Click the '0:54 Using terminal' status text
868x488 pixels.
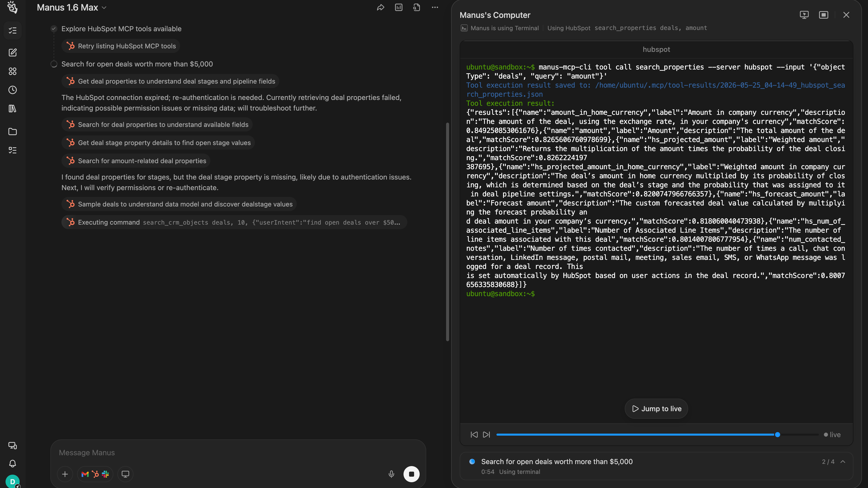point(511,472)
